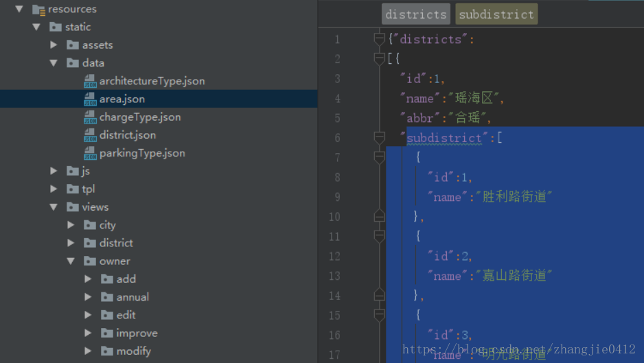This screenshot has height=363, width=644.
Task: Select the subdistrict breadcrumb tab
Action: click(x=496, y=14)
